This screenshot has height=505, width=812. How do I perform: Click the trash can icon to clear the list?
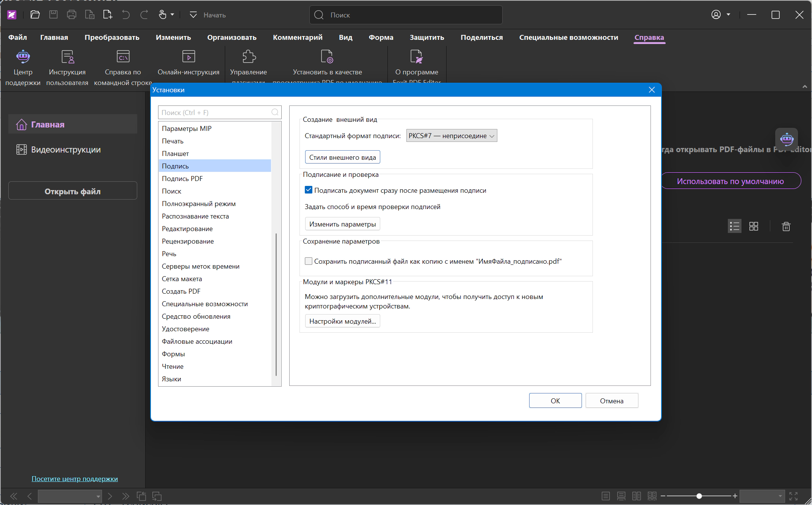tap(786, 227)
